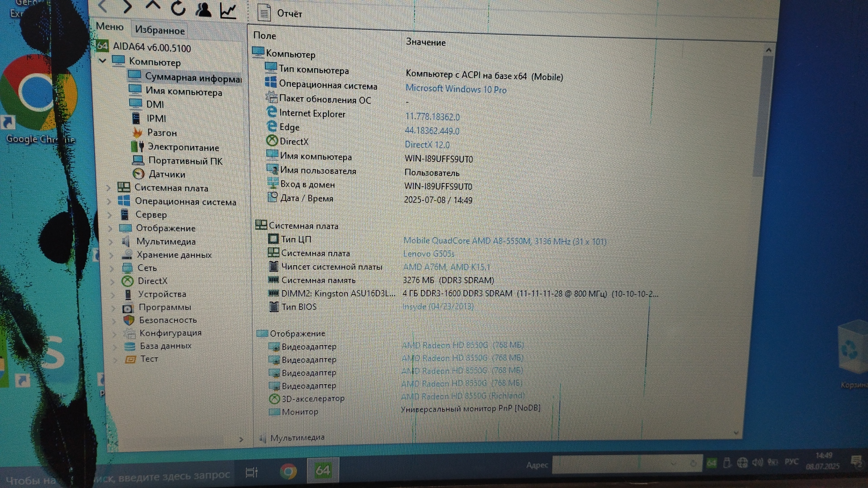This screenshot has height=488, width=868.
Task: Expand the Системная плата tree node
Action: [108, 188]
